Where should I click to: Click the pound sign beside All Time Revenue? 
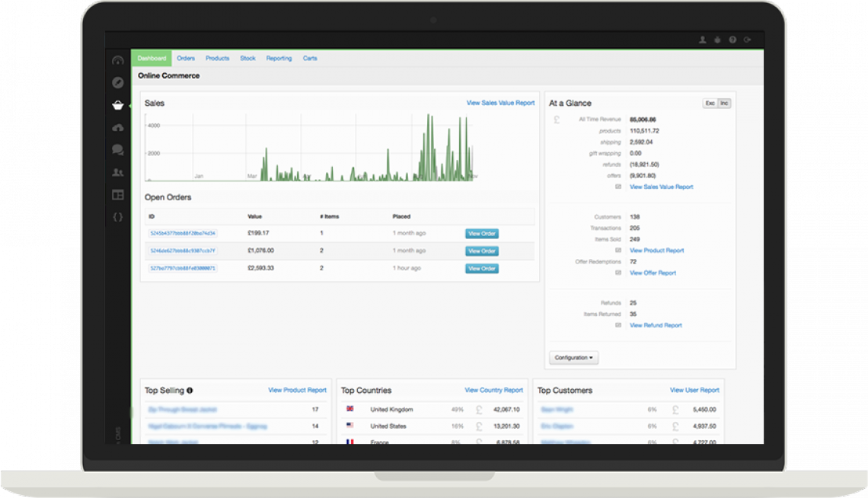click(557, 120)
